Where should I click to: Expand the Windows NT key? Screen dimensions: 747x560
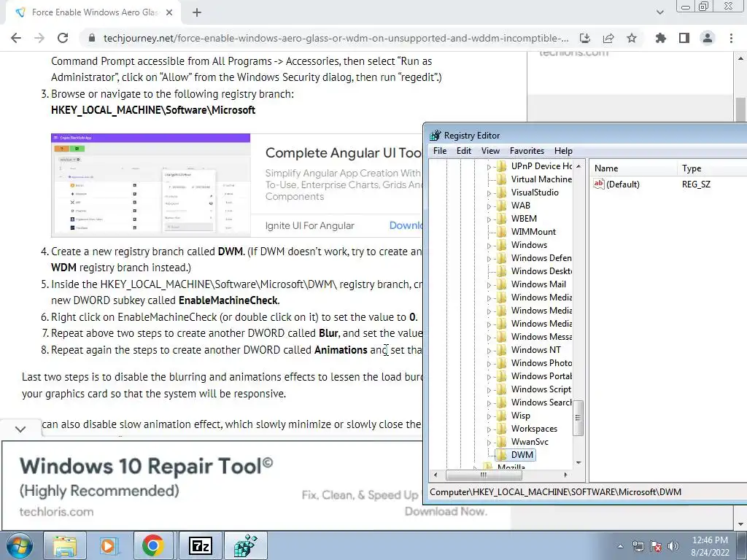(x=489, y=351)
